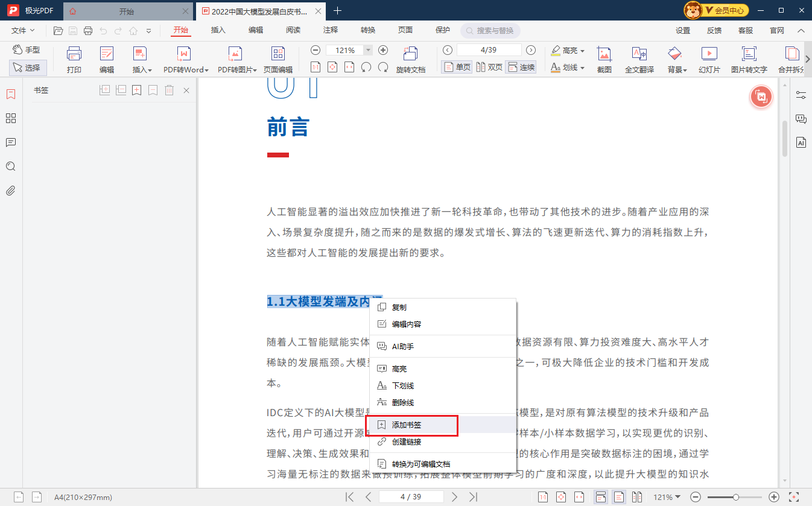The width and height of the screenshot is (812, 506).
Task: Click the fit page icon in toolbar
Action: [x=332, y=67]
